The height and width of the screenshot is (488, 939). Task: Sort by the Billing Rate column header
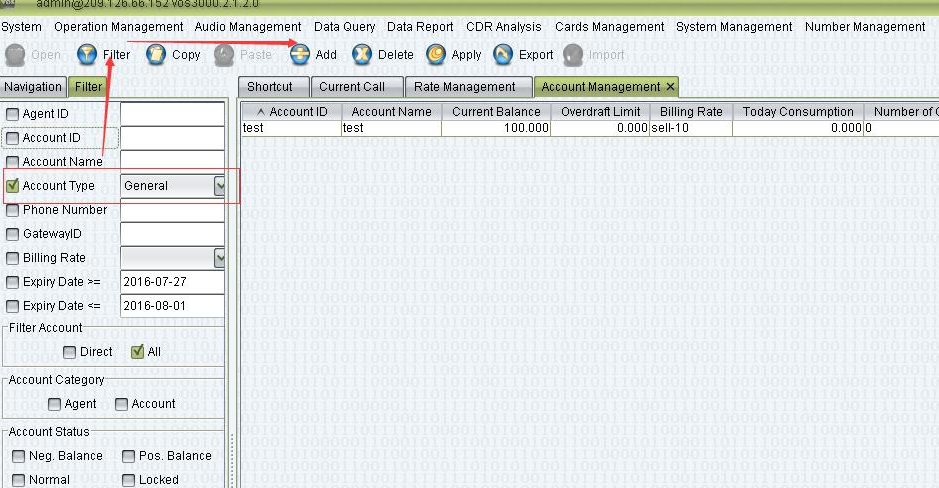click(x=691, y=112)
